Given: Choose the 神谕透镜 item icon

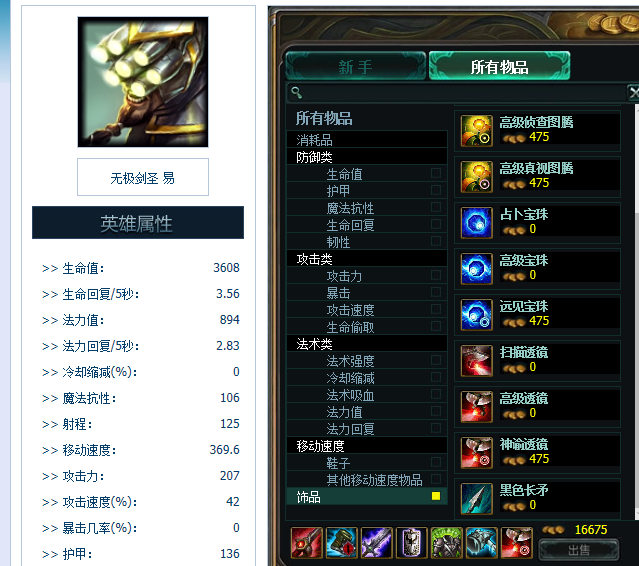Looking at the screenshot, I should [x=476, y=453].
